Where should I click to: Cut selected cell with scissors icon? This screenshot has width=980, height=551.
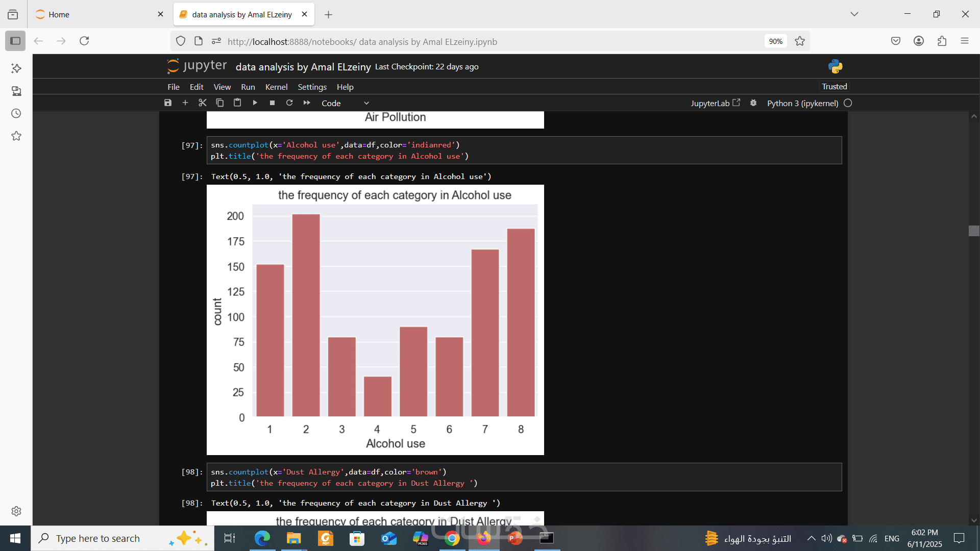click(x=203, y=103)
